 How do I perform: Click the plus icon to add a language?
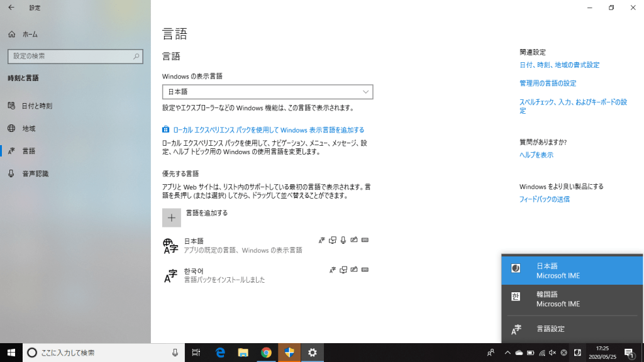coord(171,217)
